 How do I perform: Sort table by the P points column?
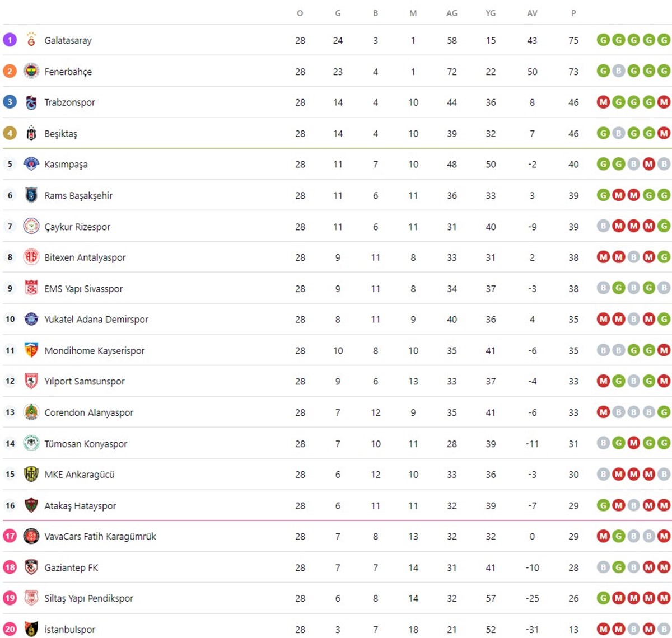(x=573, y=13)
